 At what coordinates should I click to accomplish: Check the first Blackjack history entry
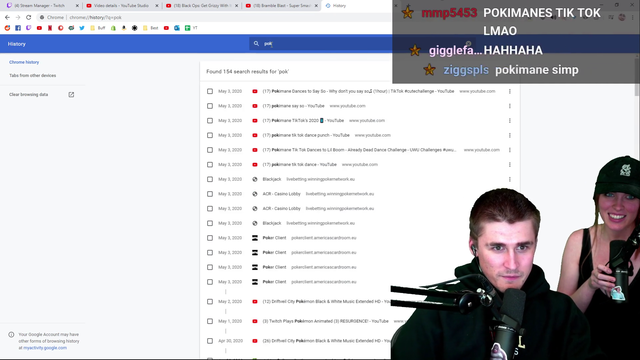click(x=210, y=180)
